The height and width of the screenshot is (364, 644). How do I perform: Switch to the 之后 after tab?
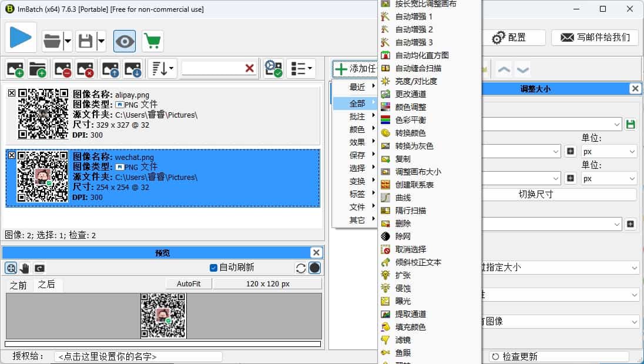[46, 284]
